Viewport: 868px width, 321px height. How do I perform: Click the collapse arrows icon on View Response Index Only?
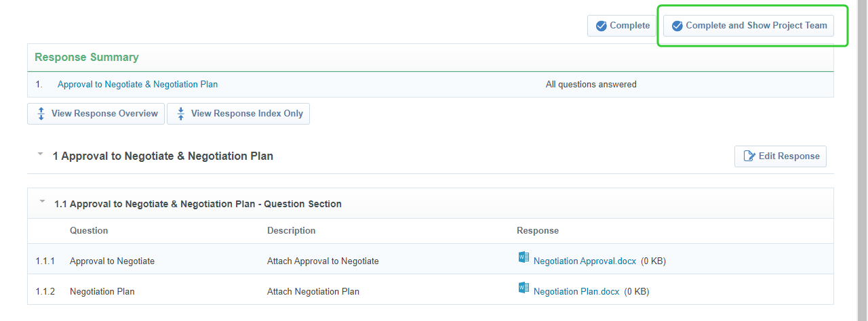click(180, 114)
